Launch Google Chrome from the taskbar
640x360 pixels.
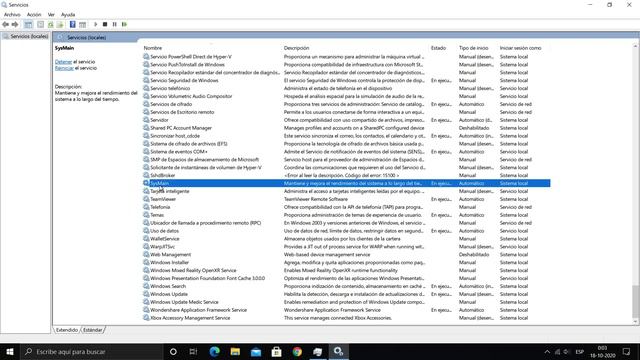297,351
